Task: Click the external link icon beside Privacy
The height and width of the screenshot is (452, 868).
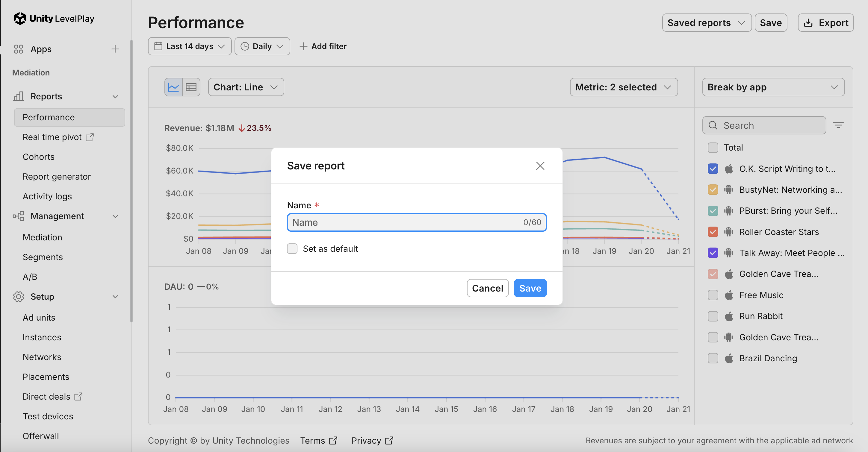Action: [x=389, y=441]
